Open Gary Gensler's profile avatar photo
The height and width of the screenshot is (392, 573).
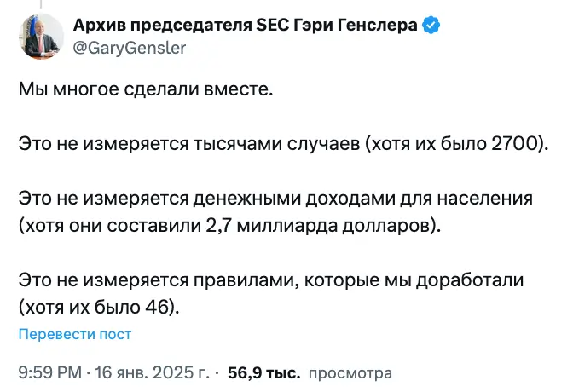41,36
